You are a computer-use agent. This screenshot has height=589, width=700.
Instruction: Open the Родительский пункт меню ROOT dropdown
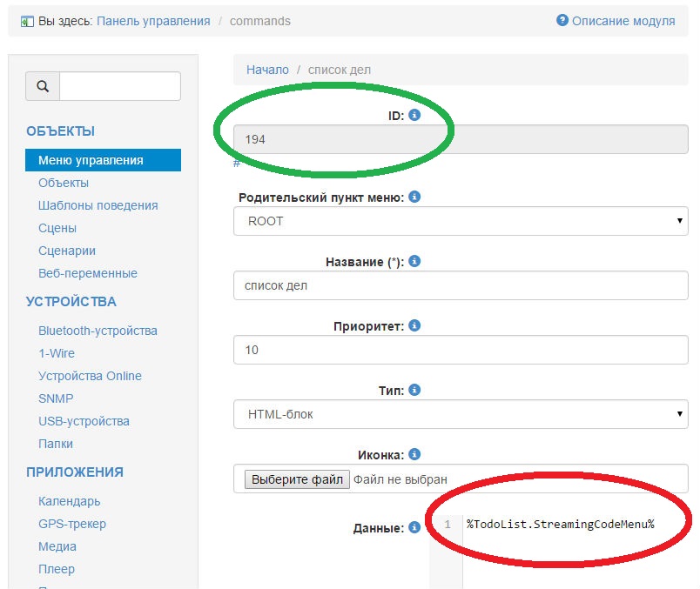click(461, 221)
